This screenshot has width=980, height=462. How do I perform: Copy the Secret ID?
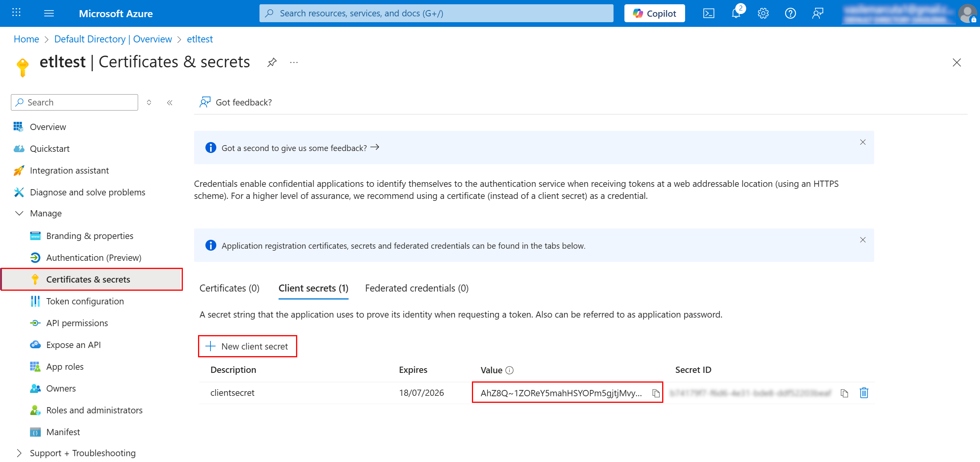pos(844,393)
